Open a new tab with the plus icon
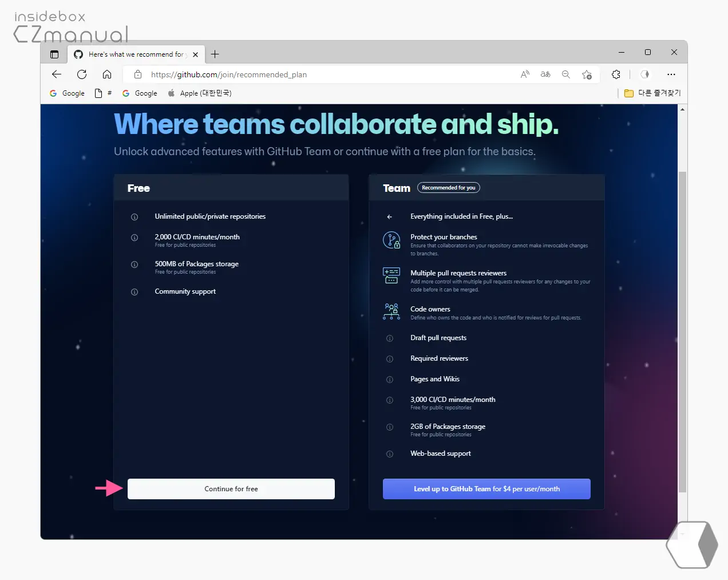The width and height of the screenshot is (728, 580). (215, 54)
